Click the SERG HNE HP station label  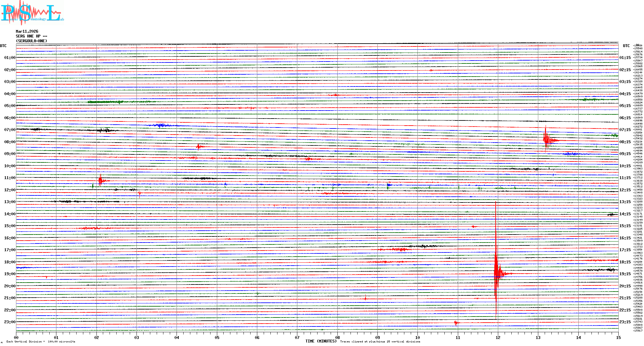[31, 36]
